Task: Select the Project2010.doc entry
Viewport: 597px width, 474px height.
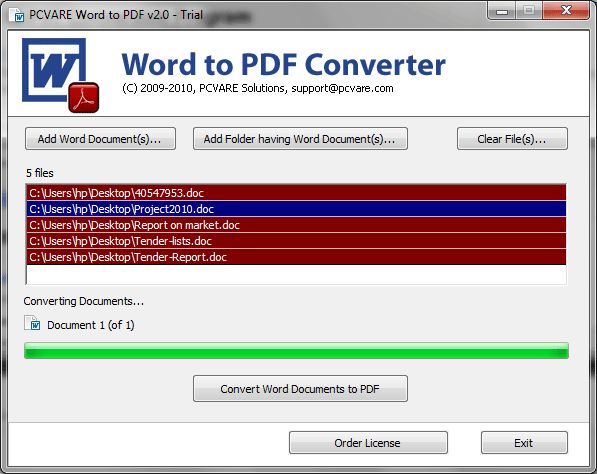Action: [296, 209]
